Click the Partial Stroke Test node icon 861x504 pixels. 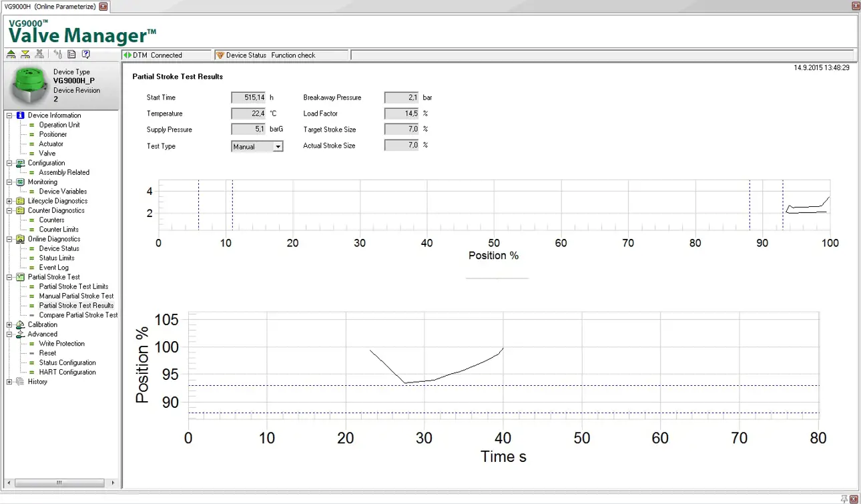(x=21, y=277)
